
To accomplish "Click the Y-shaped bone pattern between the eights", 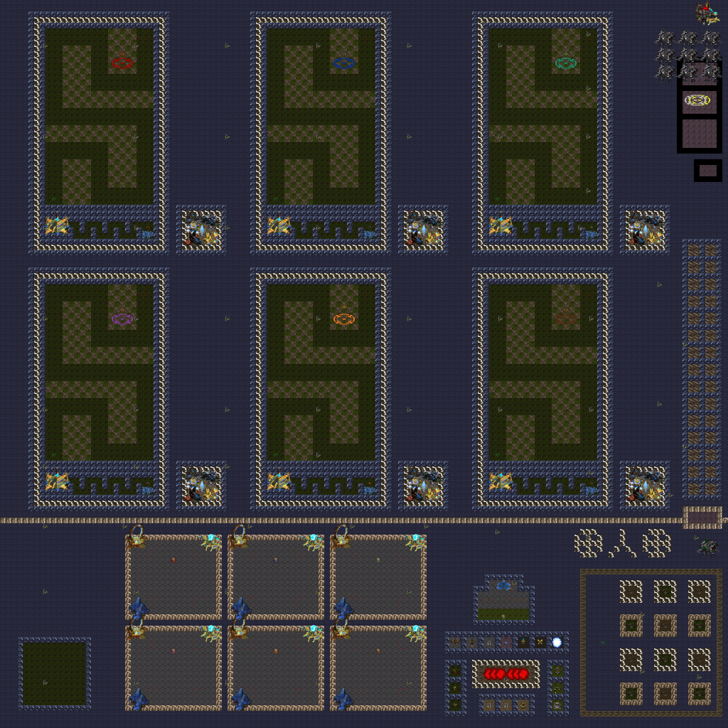I will coord(623,544).
